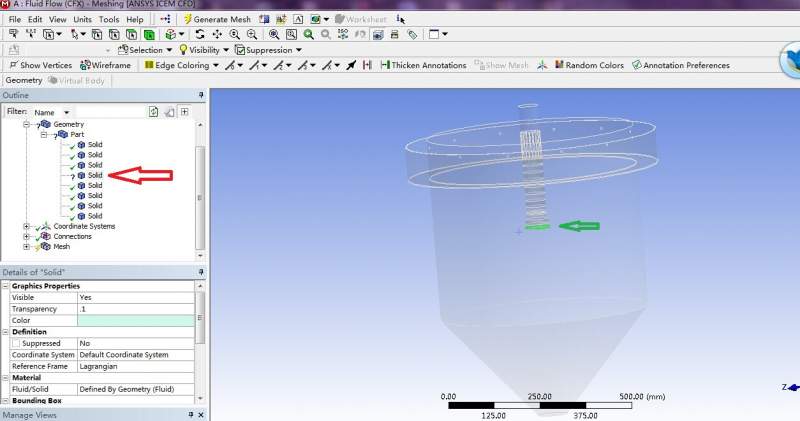Enable the green Body selection filter
This screenshot has width=800, height=421.
(x=149, y=34)
